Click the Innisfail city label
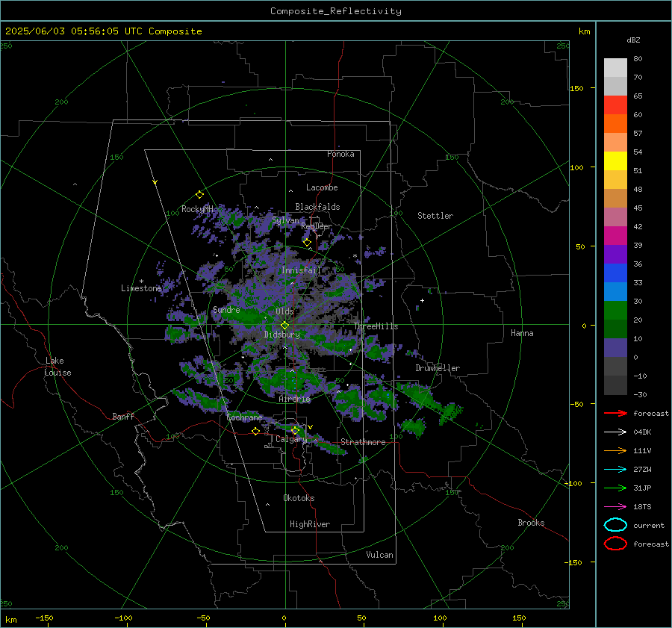This screenshot has height=628, width=672. click(301, 270)
